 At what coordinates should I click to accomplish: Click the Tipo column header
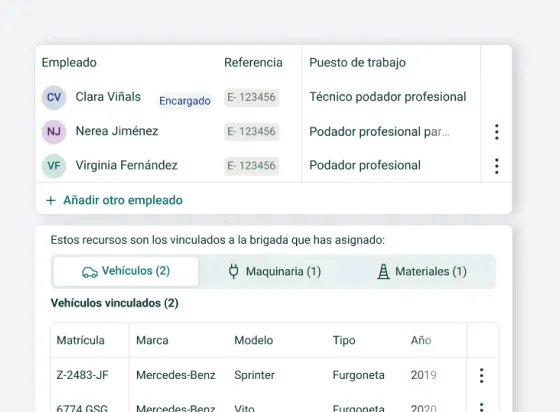[344, 341]
